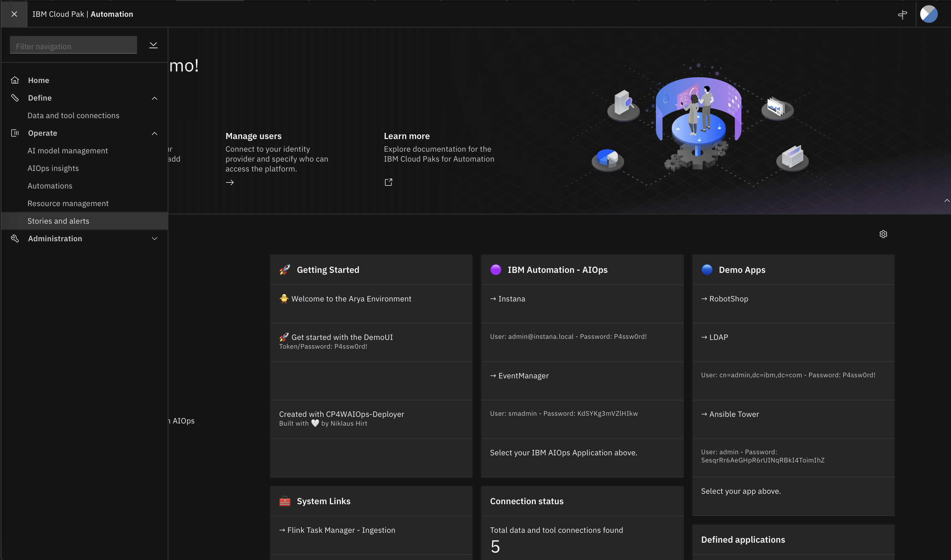The width and height of the screenshot is (951, 560).
Task: Select Stories and alerts in navigation
Action: click(59, 221)
